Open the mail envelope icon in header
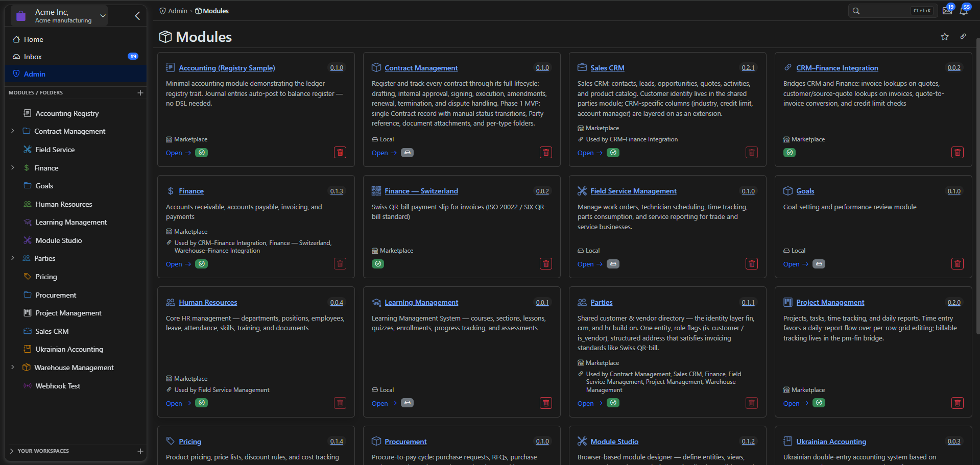The width and height of the screenshot is (980, 465). [x=947, y=11]
